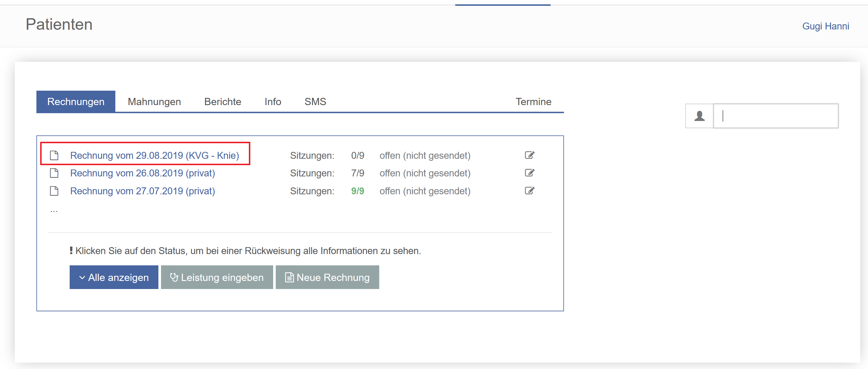Open Rechnung vom 29.08.2019 (KVG - Knie)

tap(155, 155)
